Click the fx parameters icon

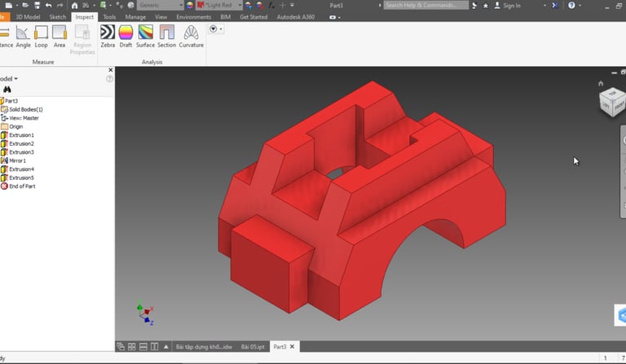pos(271,5)
